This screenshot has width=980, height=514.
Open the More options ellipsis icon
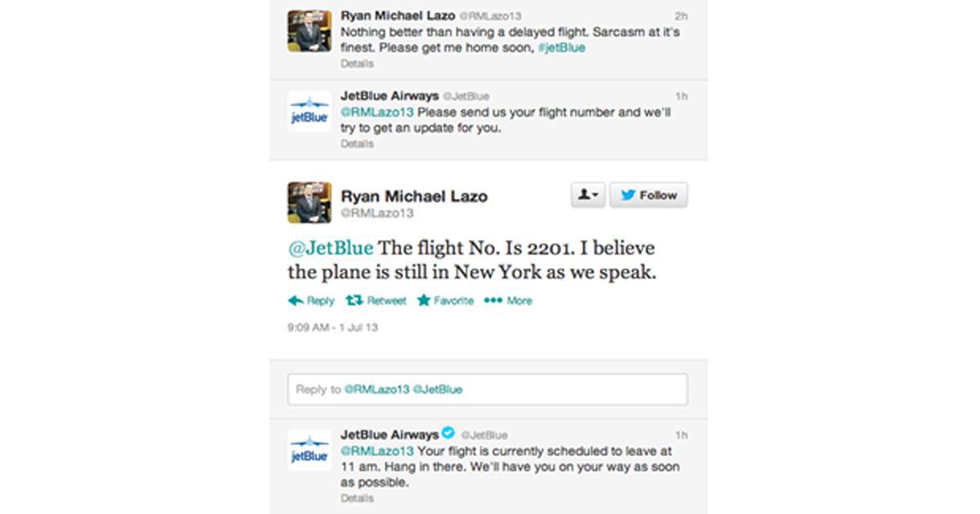click(x=492, y=300)
